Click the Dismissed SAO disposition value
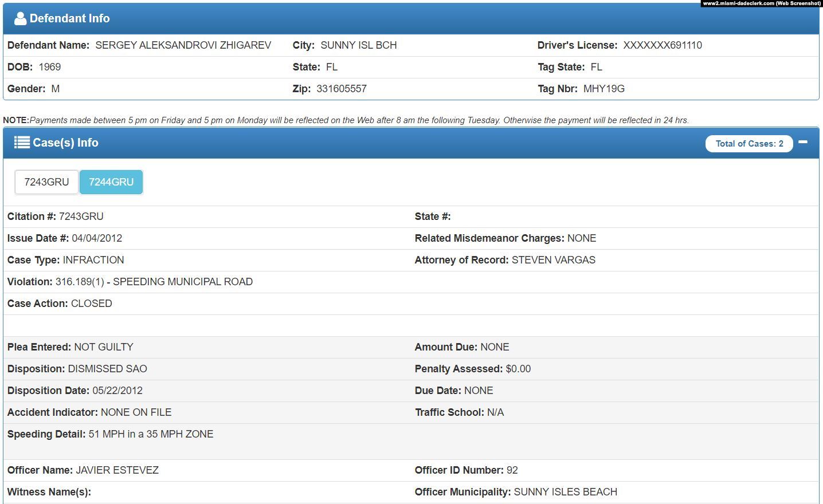Viewport: 823px width, 504px height. (107, 369)
